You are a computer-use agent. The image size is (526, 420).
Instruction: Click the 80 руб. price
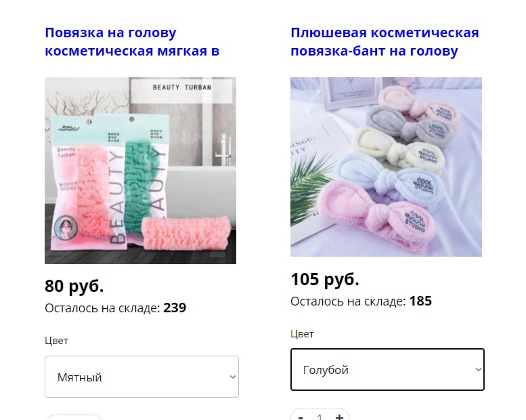coord(74,286)
